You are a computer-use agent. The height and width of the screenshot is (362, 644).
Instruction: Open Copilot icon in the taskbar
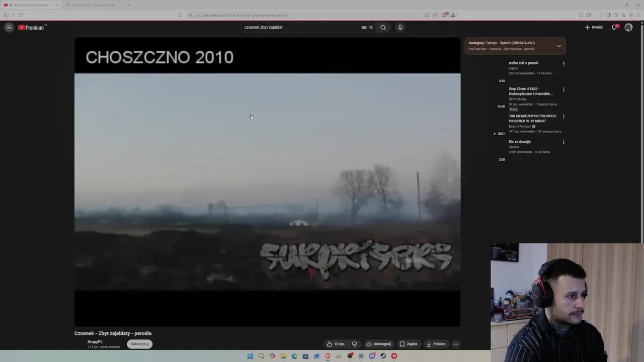click(272, 356)
